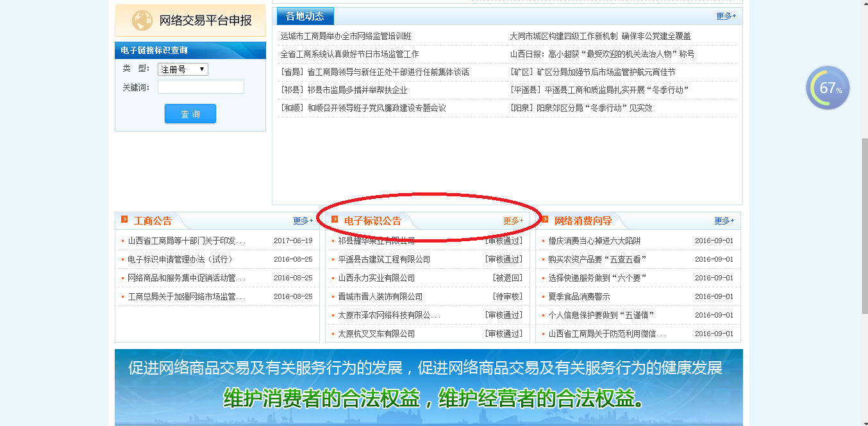The width and height of the screenshot is (868, 426).
Task: Click the orange arrow icon next to 电子标识公告
Action: tap(335, 219)
